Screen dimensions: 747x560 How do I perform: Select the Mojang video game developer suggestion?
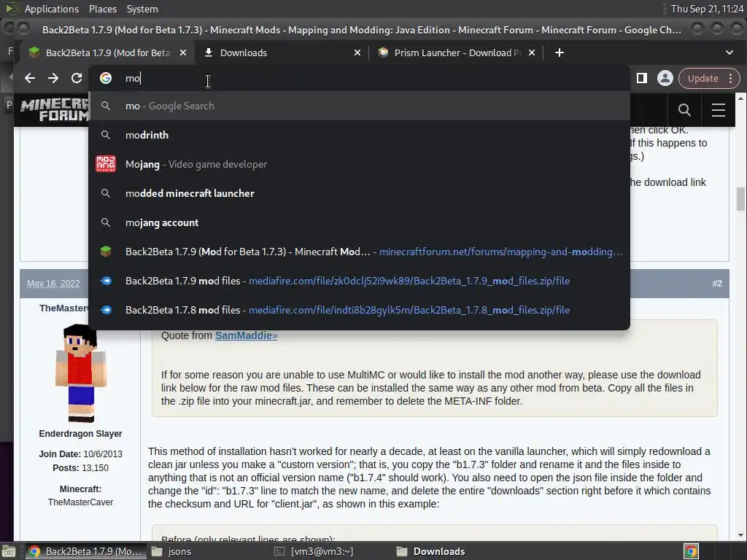point(359,164)
